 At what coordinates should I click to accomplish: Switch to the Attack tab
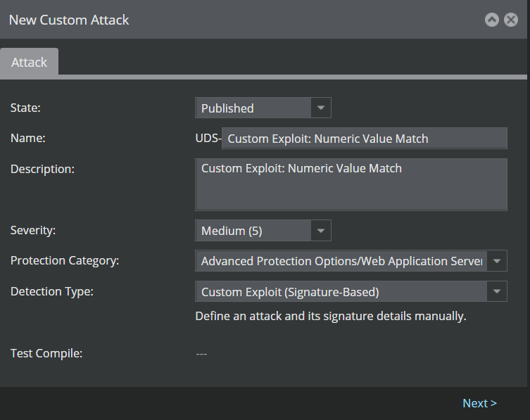[29, 62]
